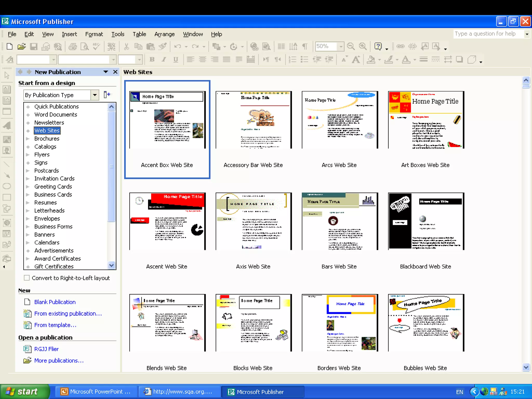Click the Zoom Out magnifier icon

click(x=351, y=46)
